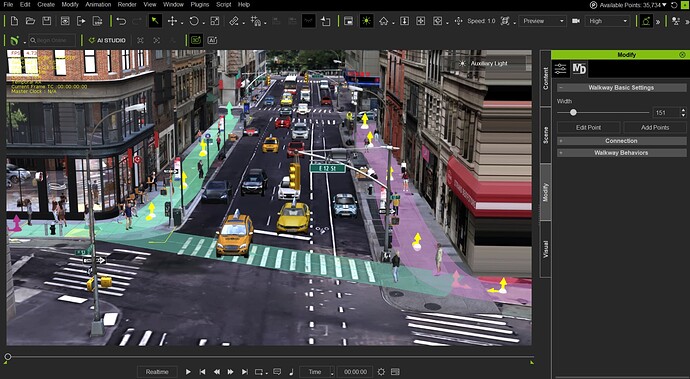Collapse the Walkway Basic Settings section

click(x=621, y=88)
